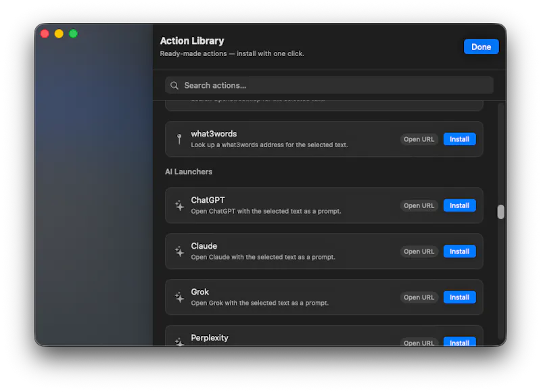Click the 'Open Grok with the selected text' description
Screen dimensions: 541x392
260,303
